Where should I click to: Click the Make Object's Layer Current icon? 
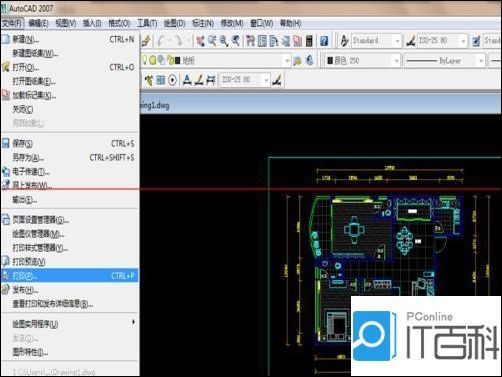(x=297, y=60)
